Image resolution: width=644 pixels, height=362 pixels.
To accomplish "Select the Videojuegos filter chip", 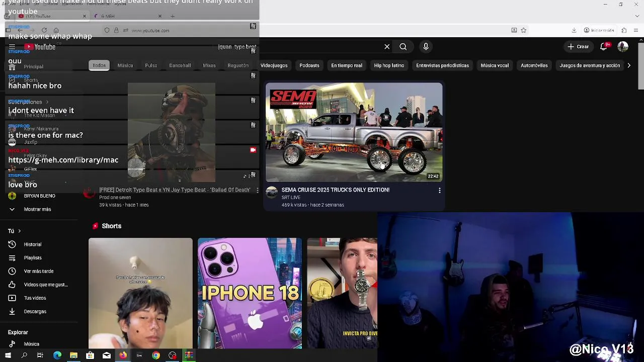I will [274, 65].
